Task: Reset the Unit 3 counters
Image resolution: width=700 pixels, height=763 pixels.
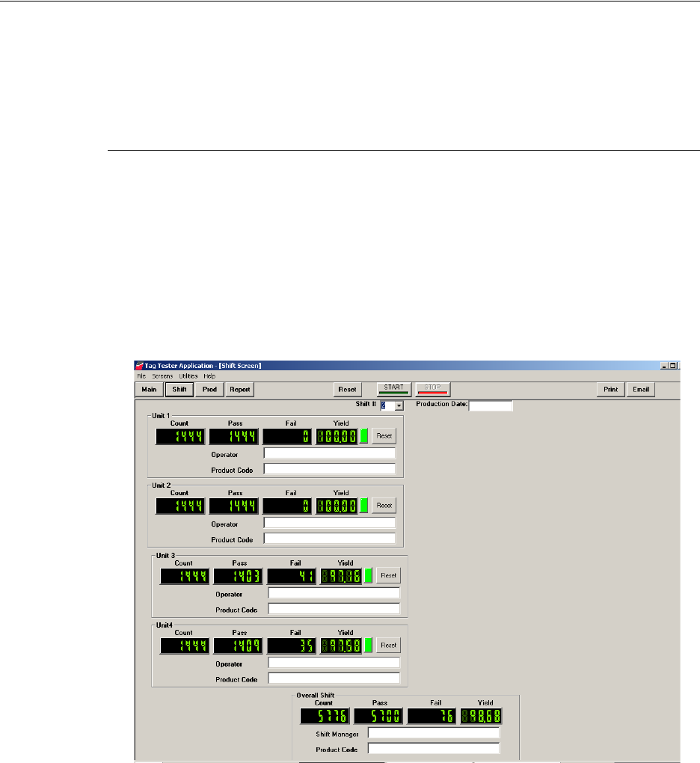Action: 389,576
